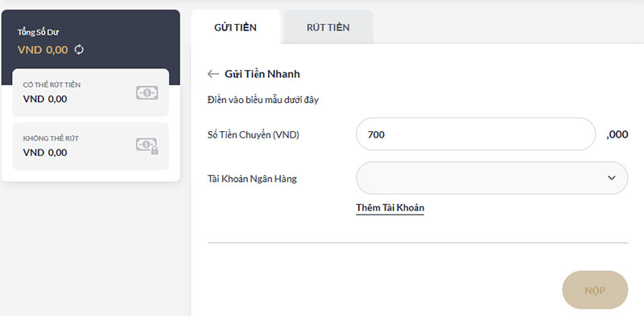
Task: Click the Số Tiền Chuyển (VND) label
Action: point(254,134)
